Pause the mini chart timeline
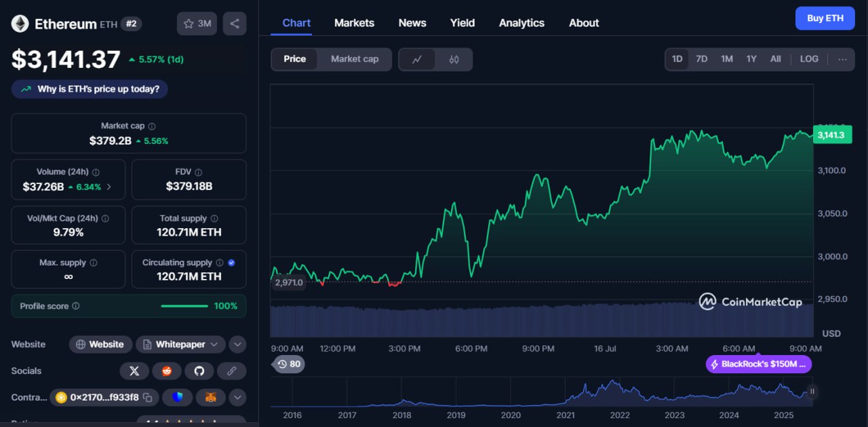Screen dimensions: 868x427 point(812,392)
